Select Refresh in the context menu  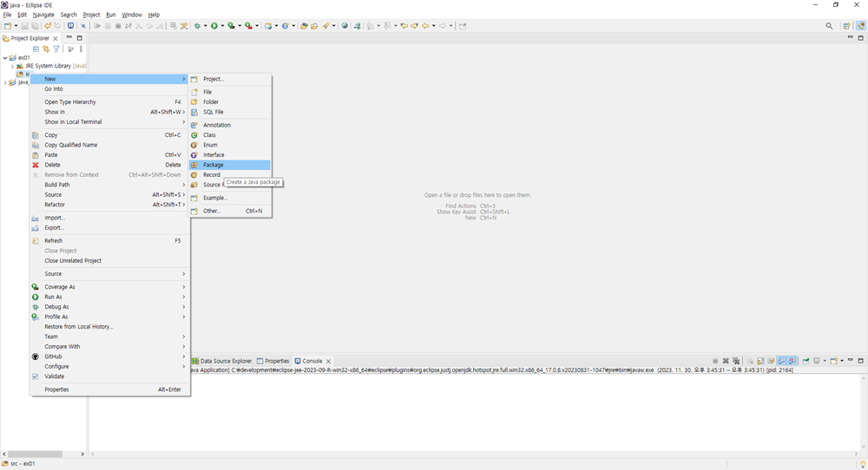109,240
